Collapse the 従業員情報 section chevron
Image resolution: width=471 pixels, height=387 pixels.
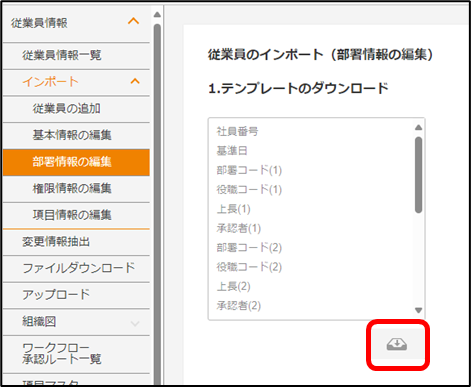click(x=134, y=21)
